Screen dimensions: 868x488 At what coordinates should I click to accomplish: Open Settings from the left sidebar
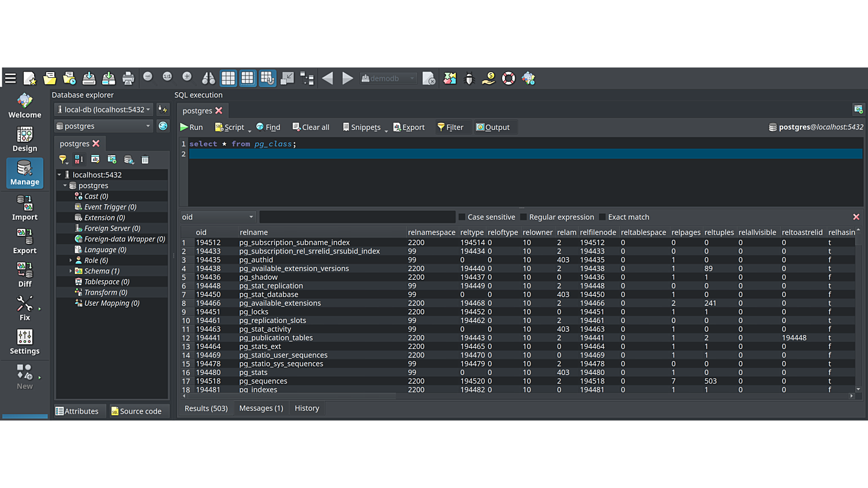25,341
